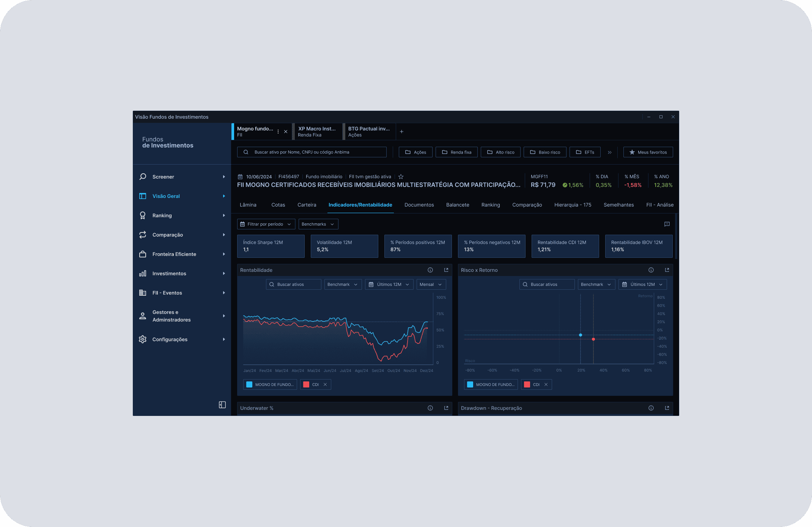Screen dimensions: 812x527
Task: Remove CDI from Rentabilidade chart legend
Action: pos(325,384)
